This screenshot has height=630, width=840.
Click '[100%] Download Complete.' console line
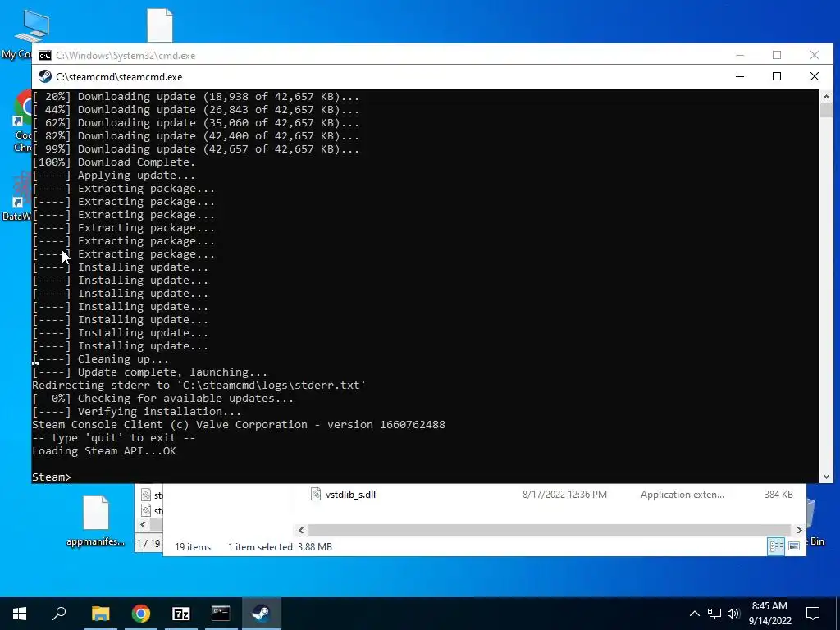[113, 162]
